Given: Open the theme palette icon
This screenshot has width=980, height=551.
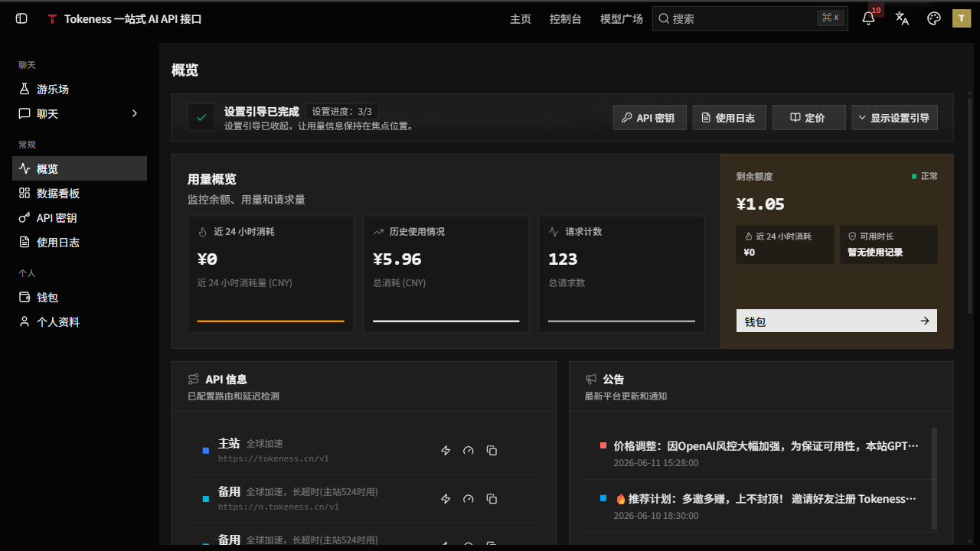Looking at the screenshot, I should point(934,18).
